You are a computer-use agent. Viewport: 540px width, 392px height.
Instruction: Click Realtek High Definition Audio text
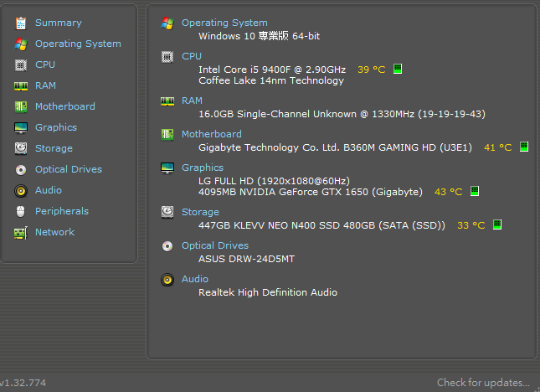tap(268, 292)
